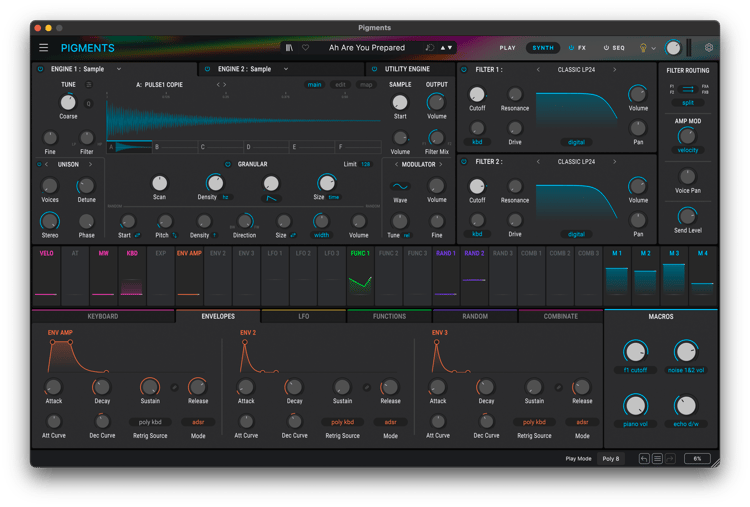Image resolution: width=750 pixels, height=507 pixels.
Task: Click the PLAY view button
Action: (508, 47)
